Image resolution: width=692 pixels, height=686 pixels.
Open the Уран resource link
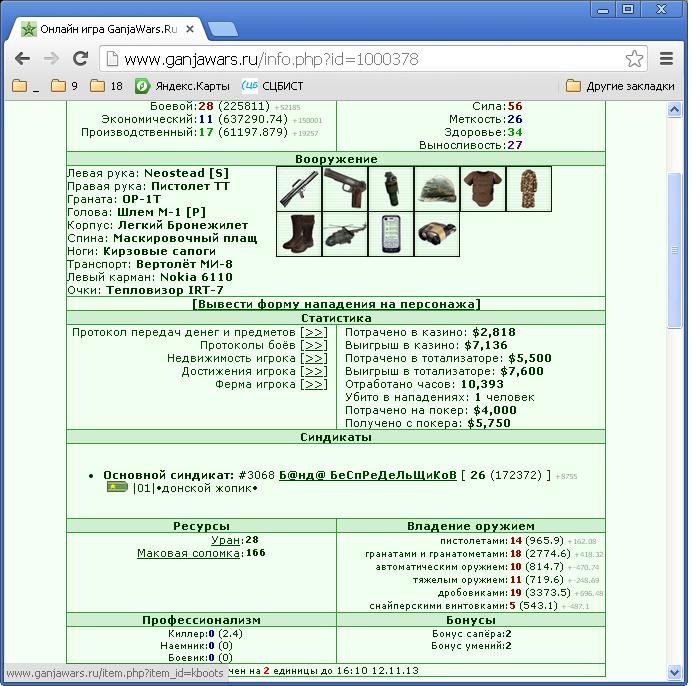(226, 540)
